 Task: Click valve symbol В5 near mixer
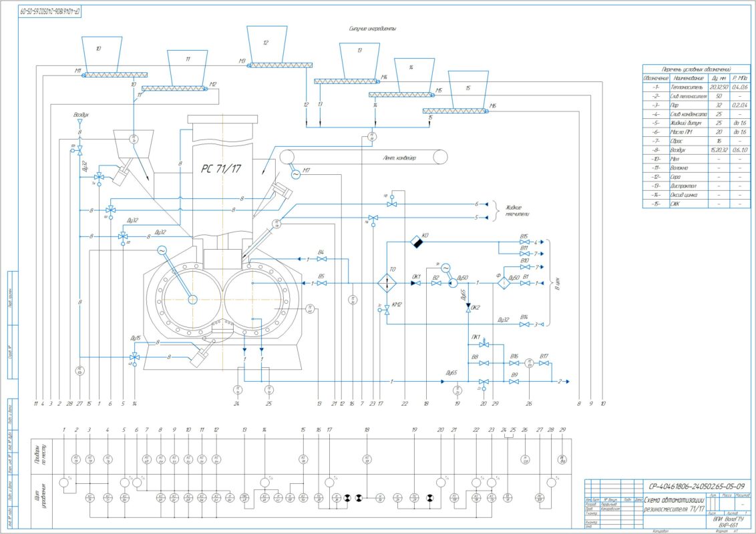(321, 283)
